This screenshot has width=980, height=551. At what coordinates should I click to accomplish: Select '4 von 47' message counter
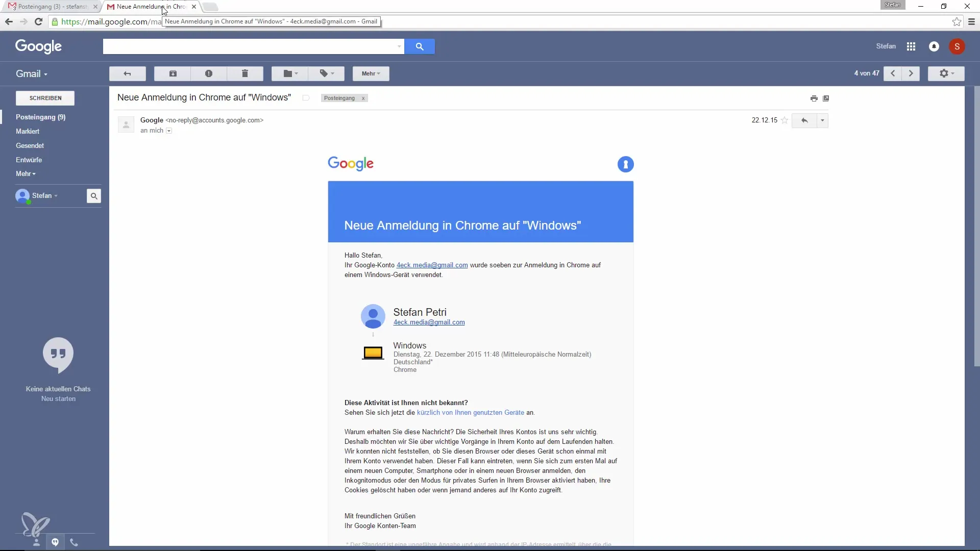click(867, 74)
